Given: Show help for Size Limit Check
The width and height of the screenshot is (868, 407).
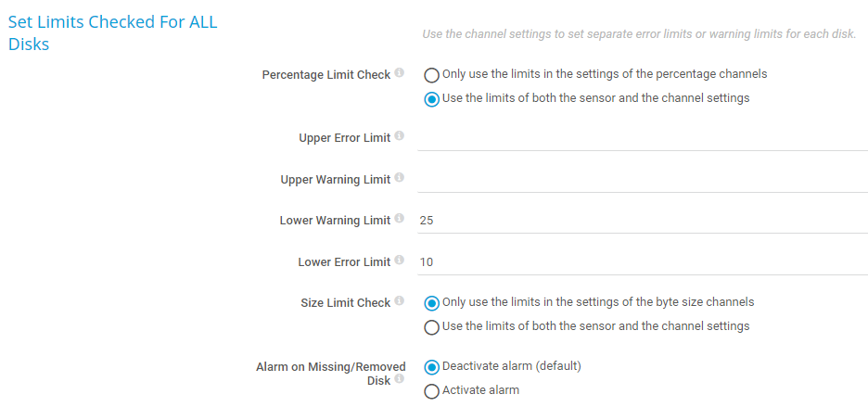Looking at the screenshot, I should point(399,301).
